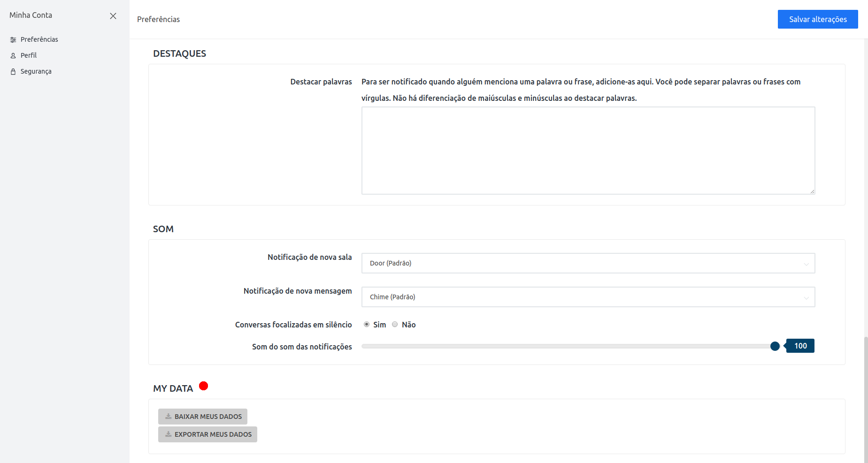Click the Preferências sliders icon in sidebar
This screenshot has height=463, width=868.
[x=13, y=40]
